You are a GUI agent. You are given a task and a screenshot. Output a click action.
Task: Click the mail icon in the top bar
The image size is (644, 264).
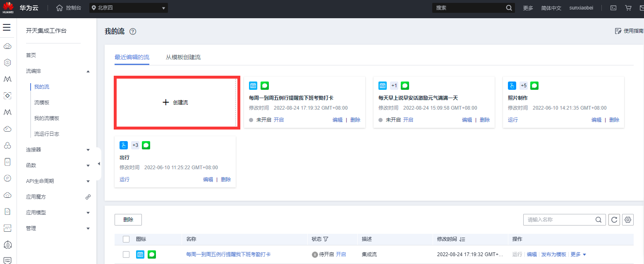click(642, 8)
